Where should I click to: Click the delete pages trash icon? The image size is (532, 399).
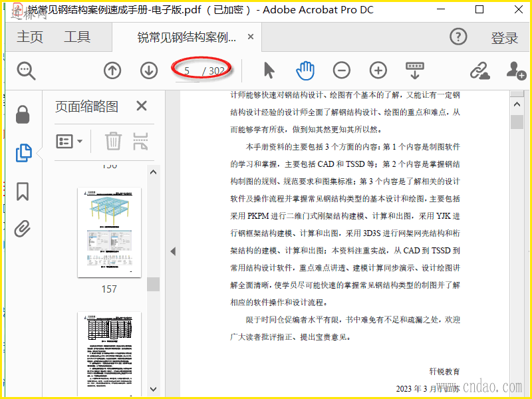(113, 141)
